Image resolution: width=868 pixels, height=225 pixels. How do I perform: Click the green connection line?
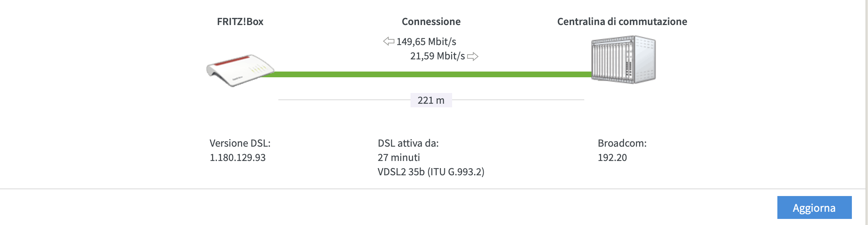pyautogui.click(x=430, y=74)
